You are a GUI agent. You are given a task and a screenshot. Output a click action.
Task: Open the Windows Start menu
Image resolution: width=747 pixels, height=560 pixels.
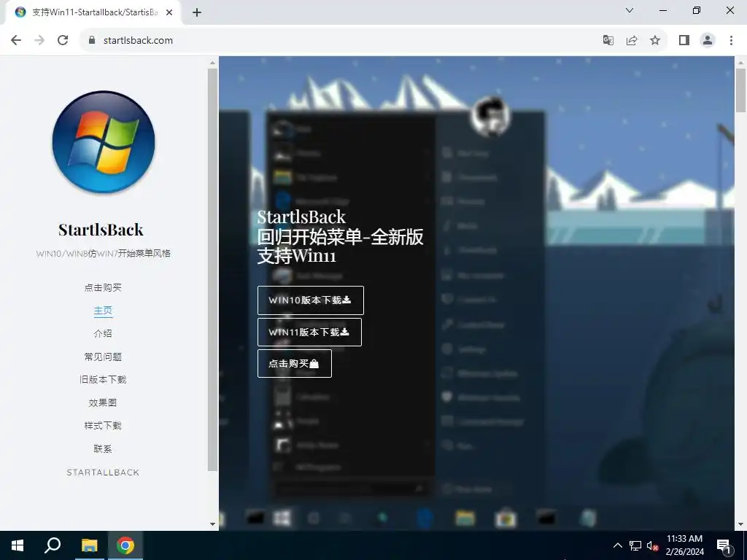[x=18, y=545]
